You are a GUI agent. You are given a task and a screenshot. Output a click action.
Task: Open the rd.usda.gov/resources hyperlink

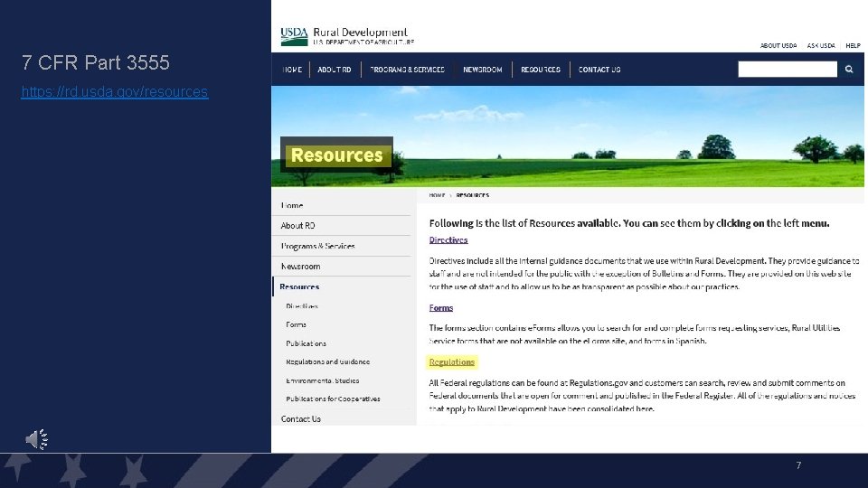(x=115, y=91)
